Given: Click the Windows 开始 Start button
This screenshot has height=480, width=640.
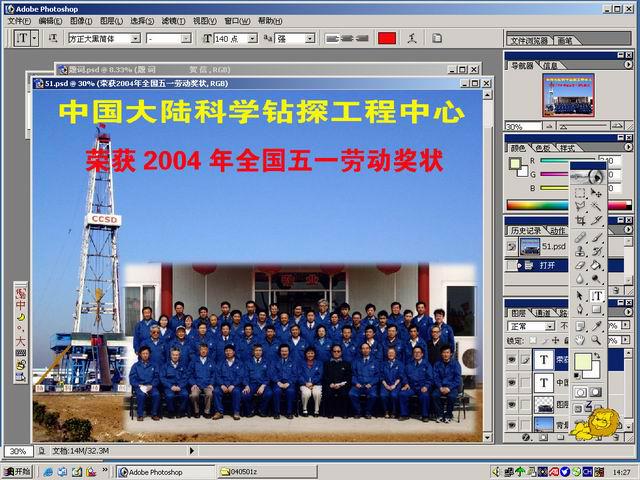Looking at the screenshot, I should pyautogui.click(x=17, y=471).
